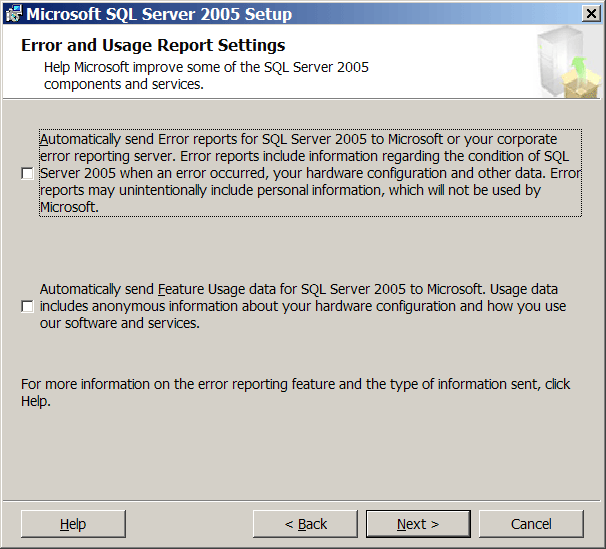The width and height of the screenshot is (606, 549).
Task: Tick the Feature Usage data checkbox
Action: pyautogui.click(x=27, y=306)
